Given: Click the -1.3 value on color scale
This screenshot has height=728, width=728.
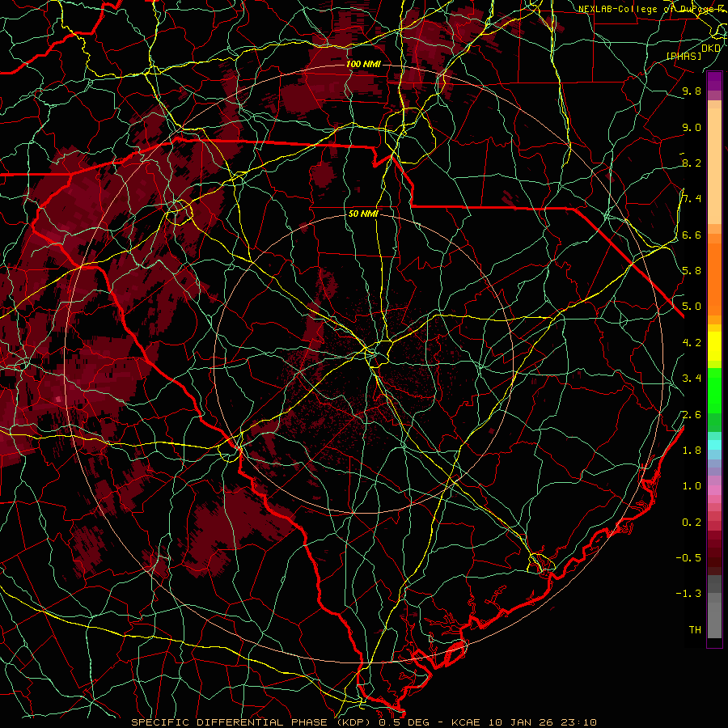Looking at the screenshot, I should tap(688, 594).
